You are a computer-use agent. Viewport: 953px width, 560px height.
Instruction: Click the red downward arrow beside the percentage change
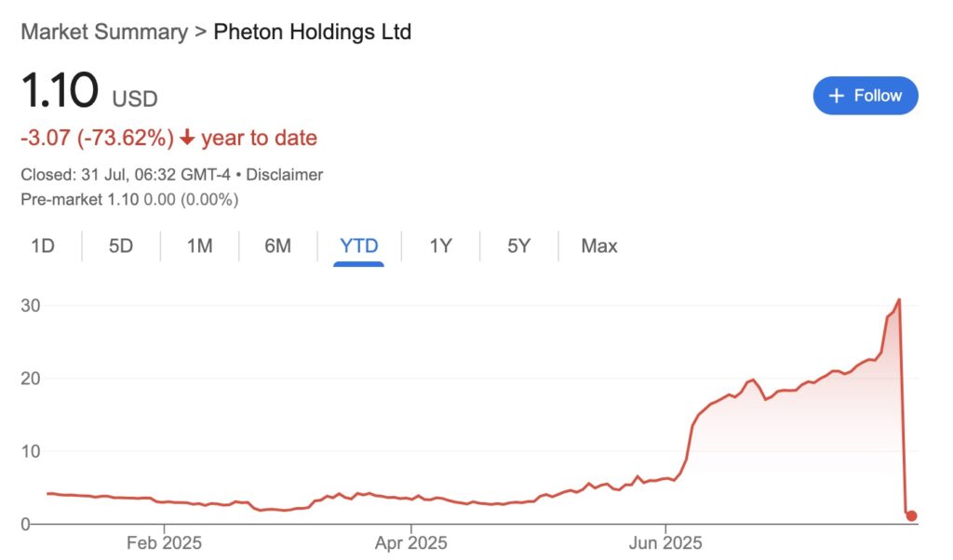(187, 138)
